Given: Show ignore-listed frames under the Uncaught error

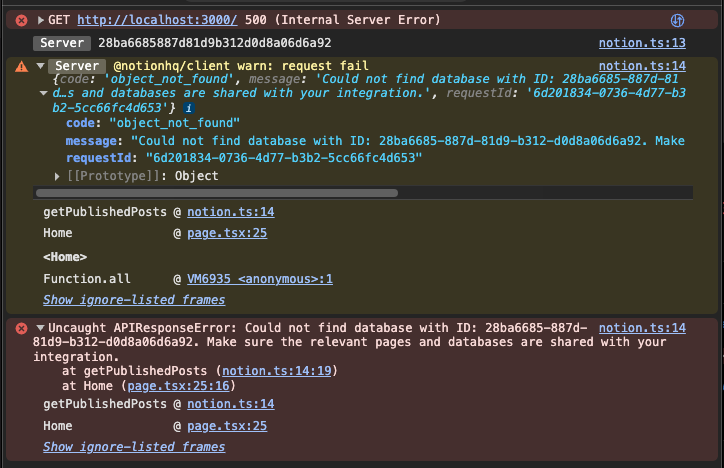Looking at the screenshot, I should coord(134,447).
